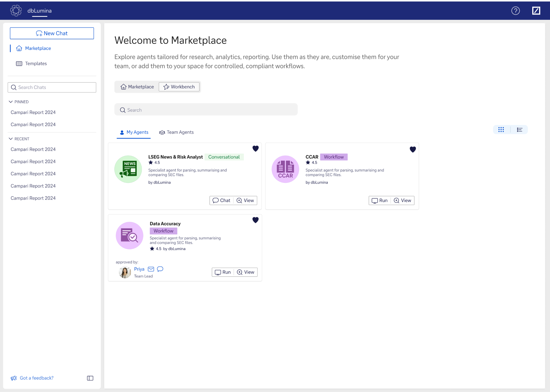The image size is (550, 392).
Task: Switch to the Workbench tab
Action: (x=179, y=87)
